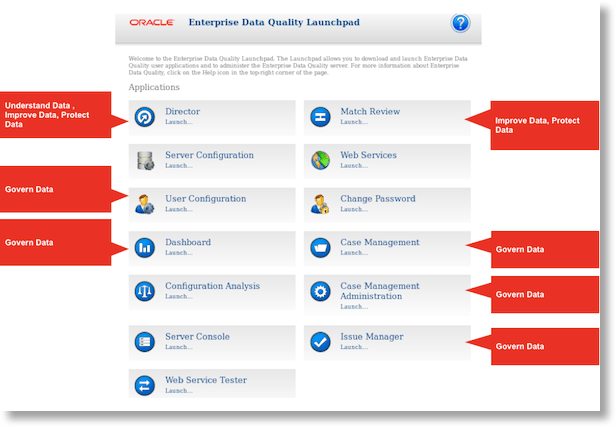Click the Match Review icon
Screen dimensions: 616x427
tap(320, 117)
